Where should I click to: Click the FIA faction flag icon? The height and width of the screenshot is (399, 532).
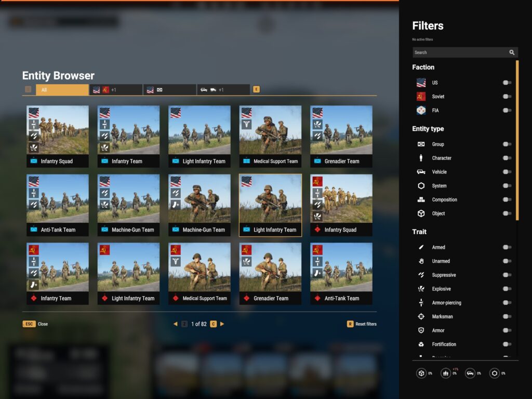[x=421, y=110]
